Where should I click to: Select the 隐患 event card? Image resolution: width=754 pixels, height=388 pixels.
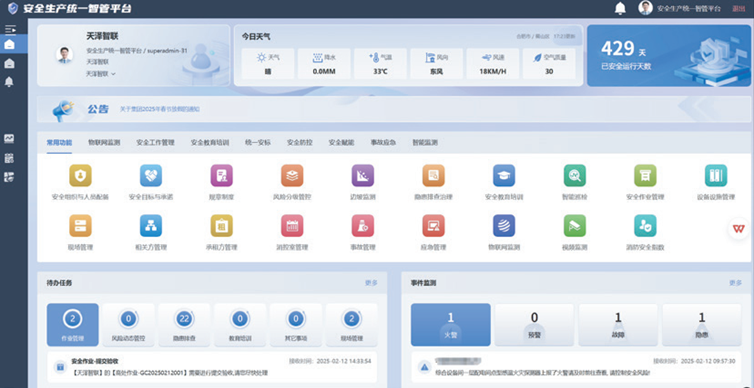tap(702, 325)
